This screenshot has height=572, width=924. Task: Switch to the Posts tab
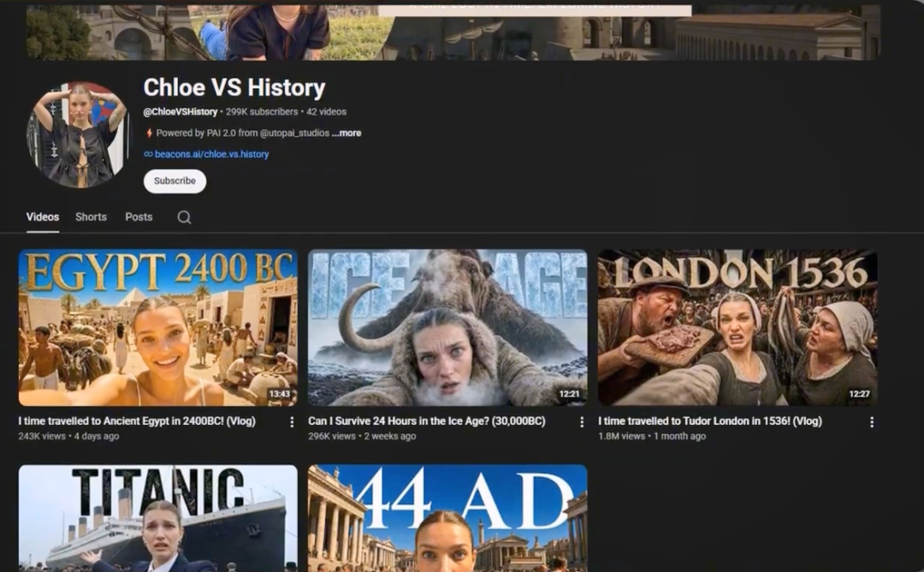(139, 217)
